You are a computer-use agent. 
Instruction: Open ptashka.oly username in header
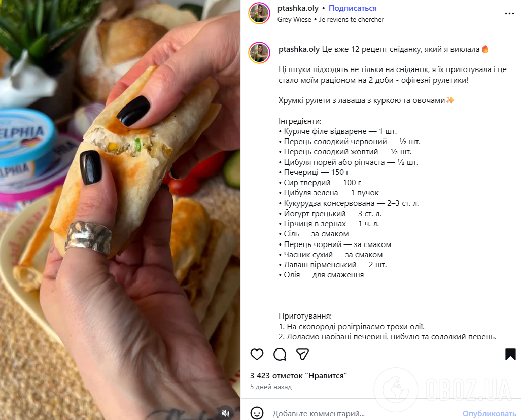tap(298, 8)
